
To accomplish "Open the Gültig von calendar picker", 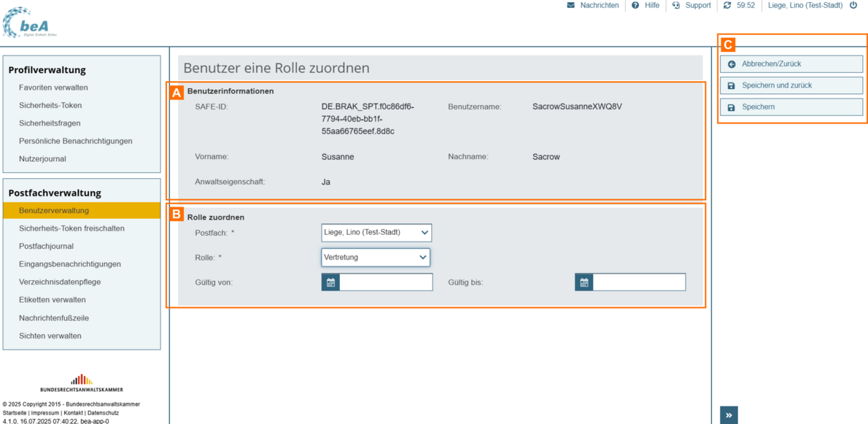I will pyautogui.click(x=330, y=282).
